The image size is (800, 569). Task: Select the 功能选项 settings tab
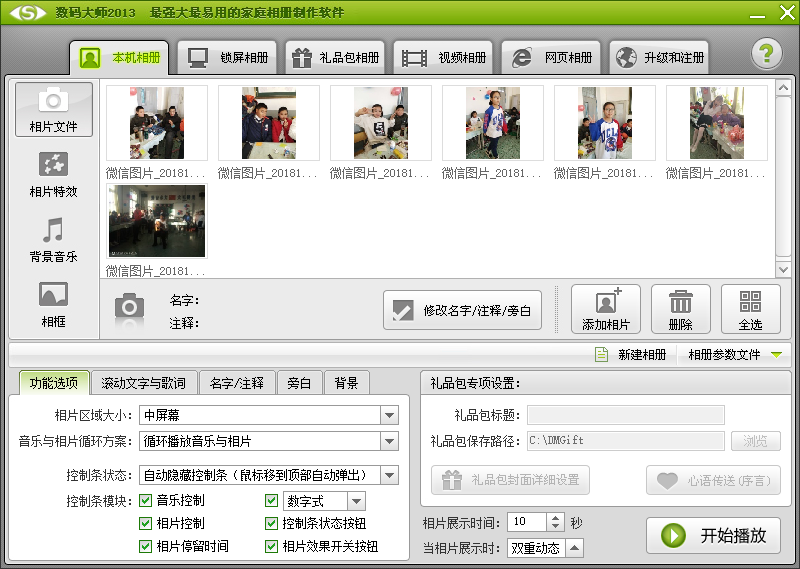point(54,383)
